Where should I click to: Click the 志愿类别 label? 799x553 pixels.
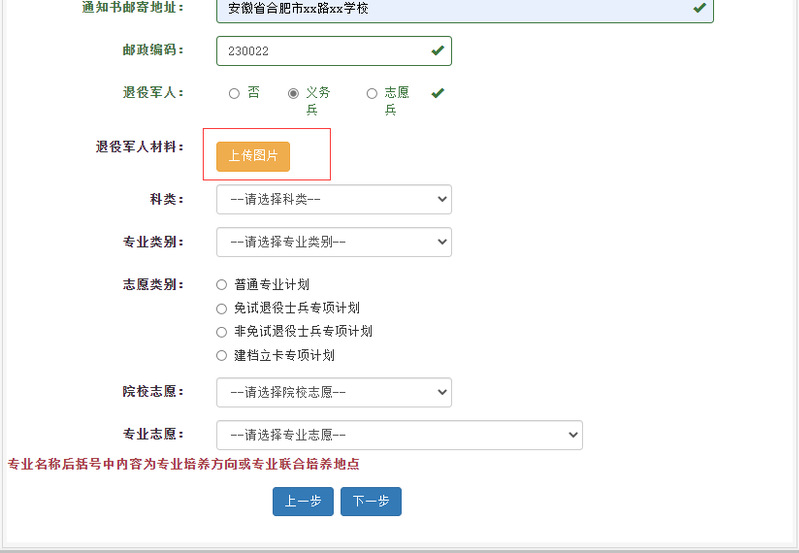pyautogui.click(x=153, y=284)
